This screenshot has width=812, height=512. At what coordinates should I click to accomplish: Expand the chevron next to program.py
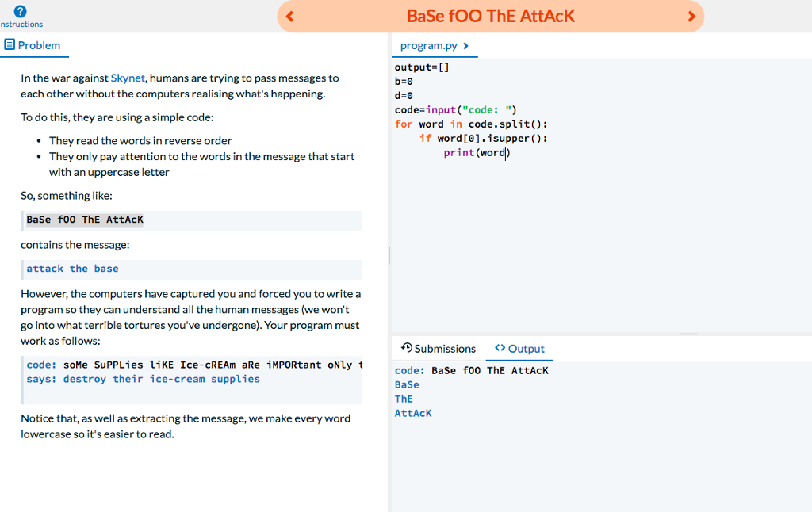[x=468, y=45]
